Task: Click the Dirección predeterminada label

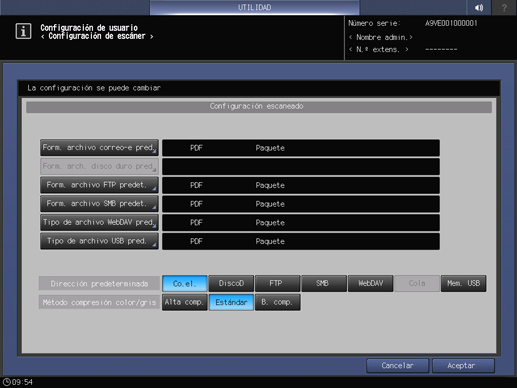Action: click(x=99, y=283)
